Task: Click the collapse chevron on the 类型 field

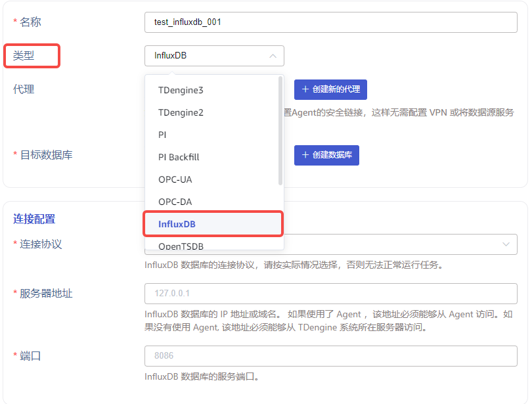Action: coord(274,56)
